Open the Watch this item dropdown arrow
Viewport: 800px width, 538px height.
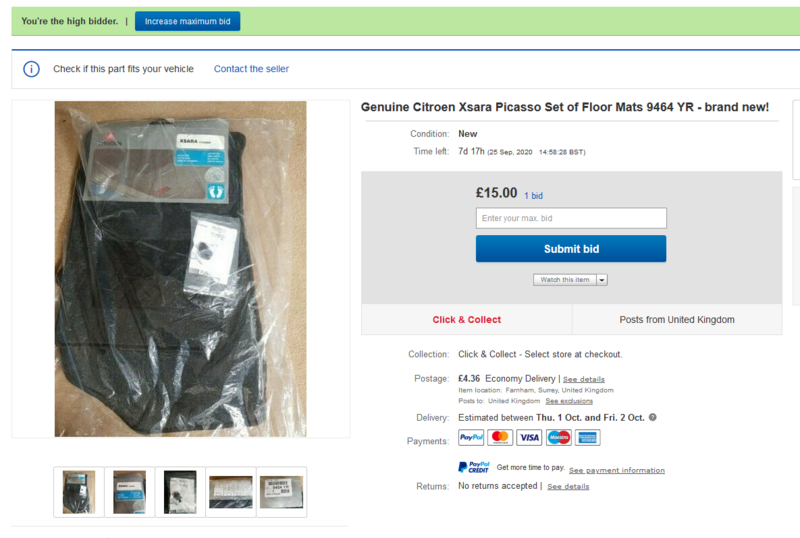(602, 280)
